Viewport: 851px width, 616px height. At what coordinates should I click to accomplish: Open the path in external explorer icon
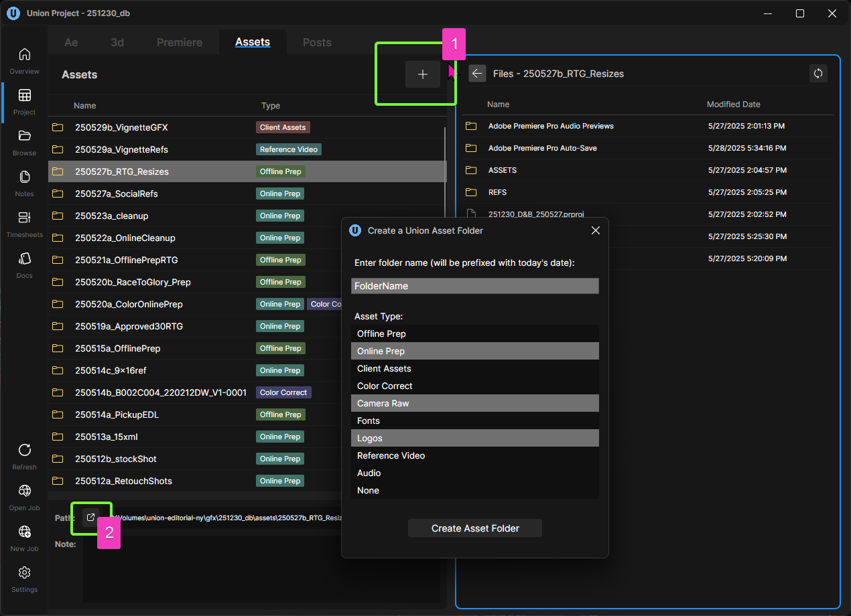[x=91, y=518]
